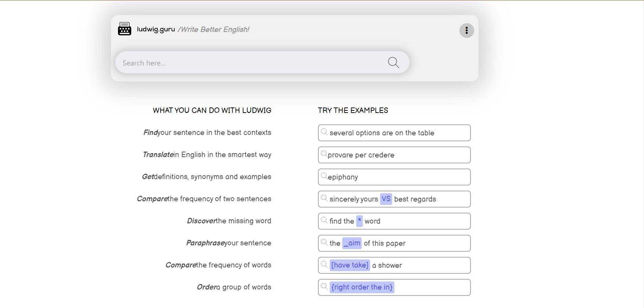Click the Ludwig typewriter logo icon
644x308 pixels.
[125, 29]
